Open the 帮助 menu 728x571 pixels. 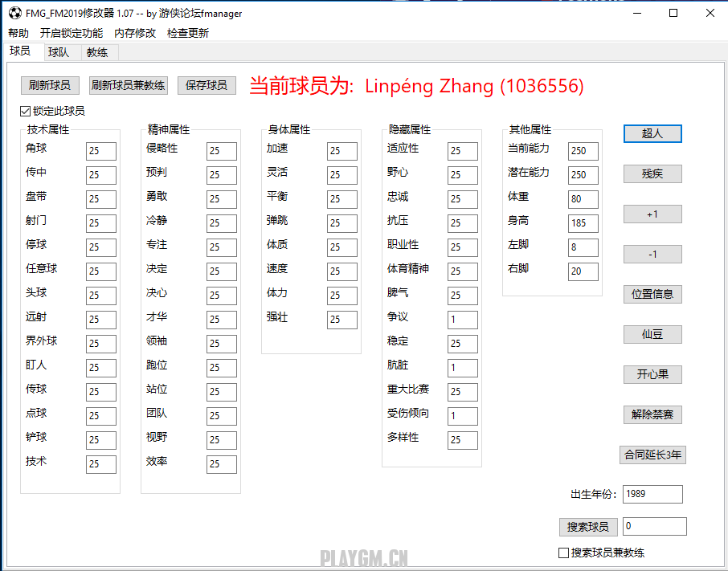click(x=18, y=33)
